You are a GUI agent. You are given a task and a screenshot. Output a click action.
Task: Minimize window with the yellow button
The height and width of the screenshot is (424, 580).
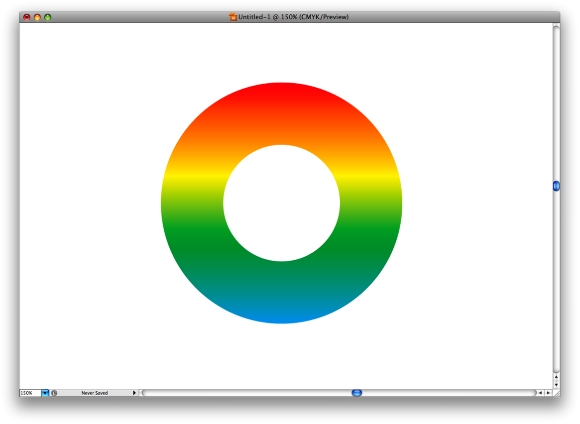(37, 17)
